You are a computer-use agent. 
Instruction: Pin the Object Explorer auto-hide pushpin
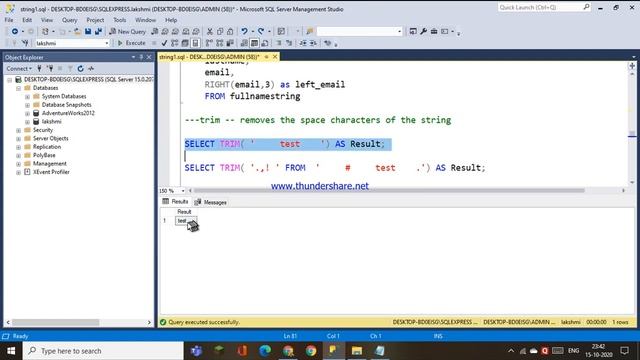141,58
